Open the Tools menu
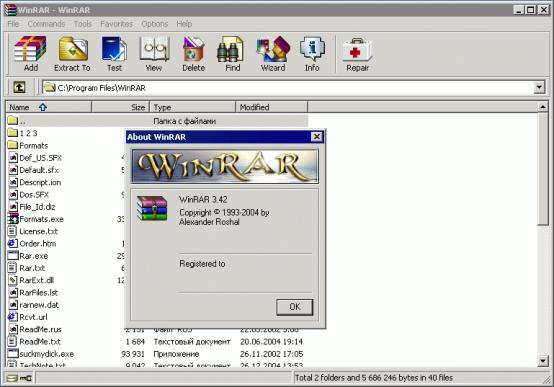This screenshot has width=554, height=387. point(83,24)
